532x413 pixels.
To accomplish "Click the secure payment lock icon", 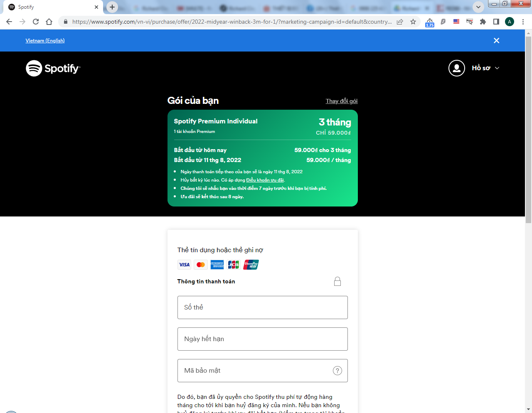I will point(337,281).
